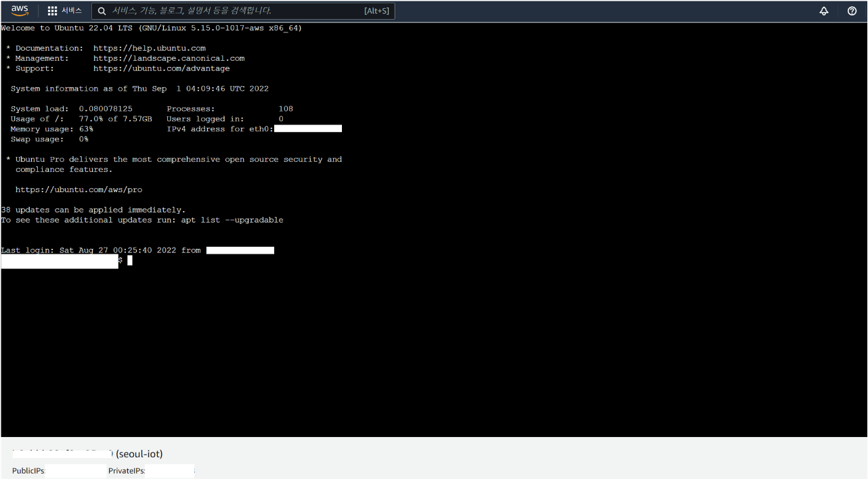Click the https://ubuntu.com/advantage support URL
This screenshot has height=481, width=868.
(x=162, y=68)
